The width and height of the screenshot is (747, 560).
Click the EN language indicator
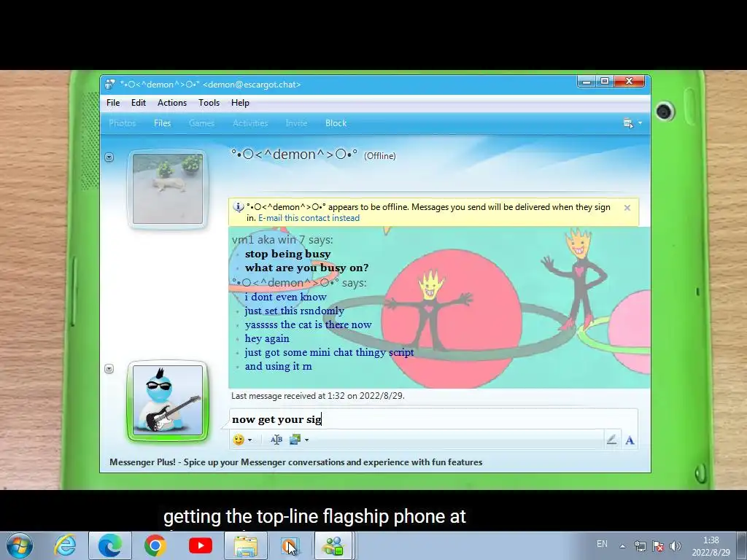pos(602,544)
